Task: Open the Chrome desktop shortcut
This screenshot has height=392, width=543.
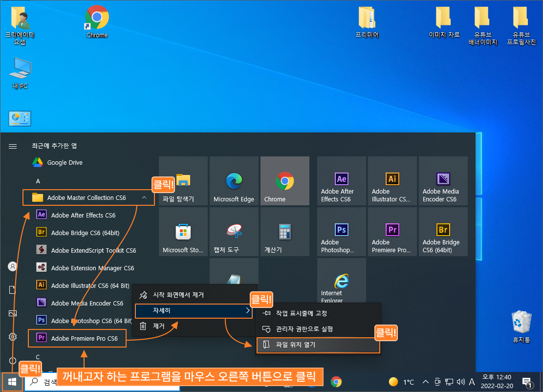Action: coord(97,22)
